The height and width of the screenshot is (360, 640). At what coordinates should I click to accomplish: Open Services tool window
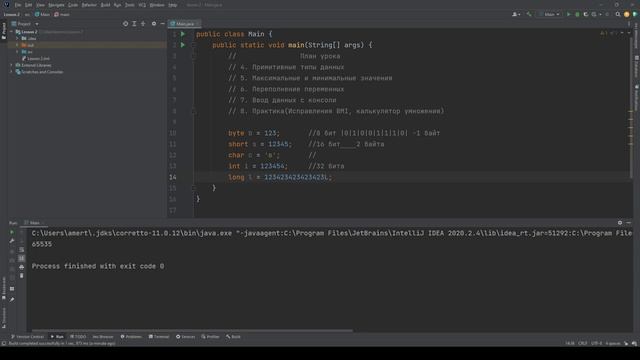[x=185, y=337]
